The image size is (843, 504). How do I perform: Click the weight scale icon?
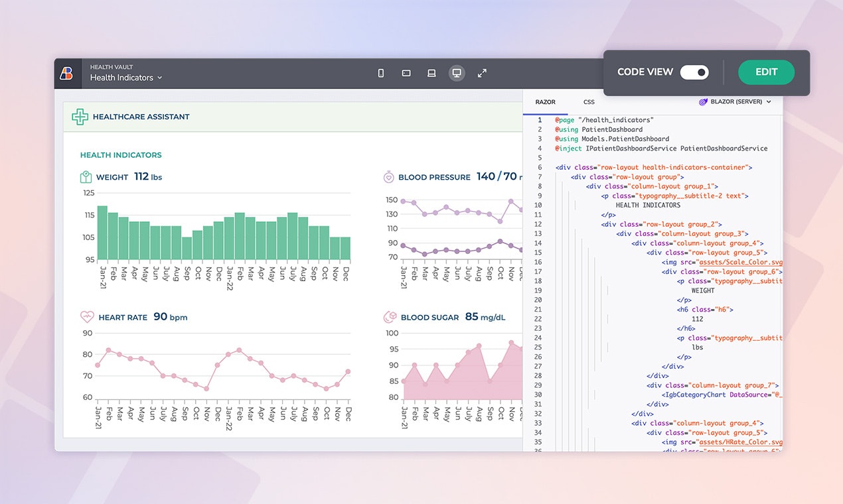[x=86, y=177]
